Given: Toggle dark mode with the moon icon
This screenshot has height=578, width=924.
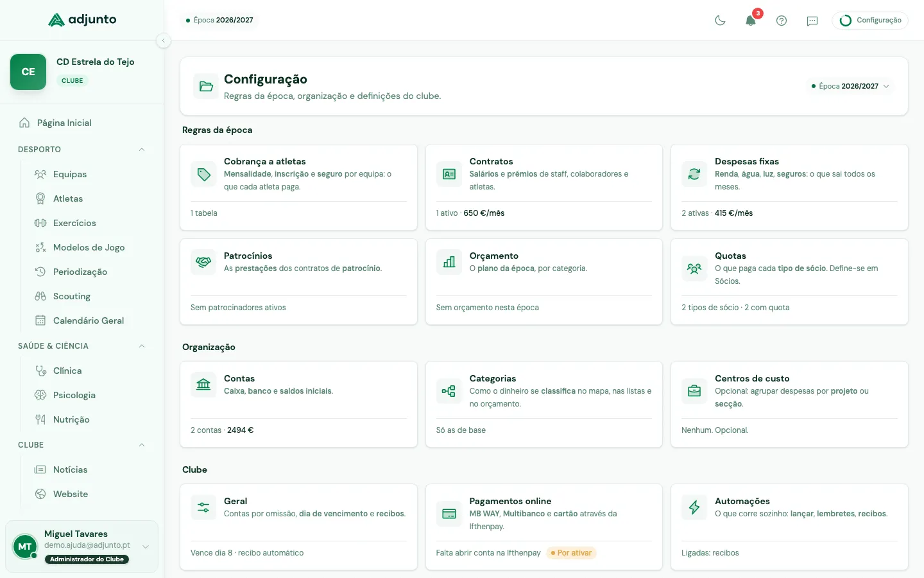Looking at the screenshot, I should click(x=720, y=21).
